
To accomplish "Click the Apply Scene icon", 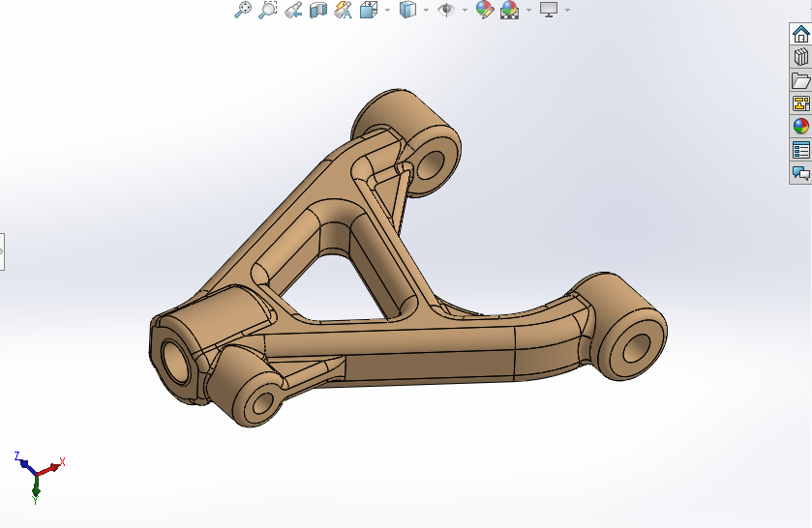I will click(510, 10).
